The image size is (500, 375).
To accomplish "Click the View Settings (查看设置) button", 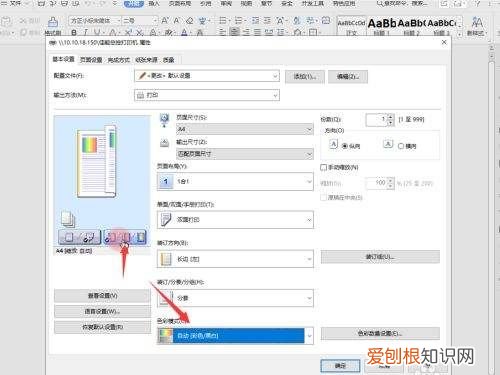I will (102, 296).
